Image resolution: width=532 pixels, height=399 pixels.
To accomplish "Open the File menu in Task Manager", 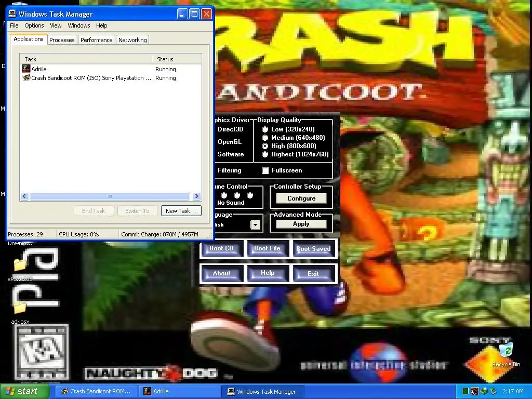I will (x=14, y=25).
